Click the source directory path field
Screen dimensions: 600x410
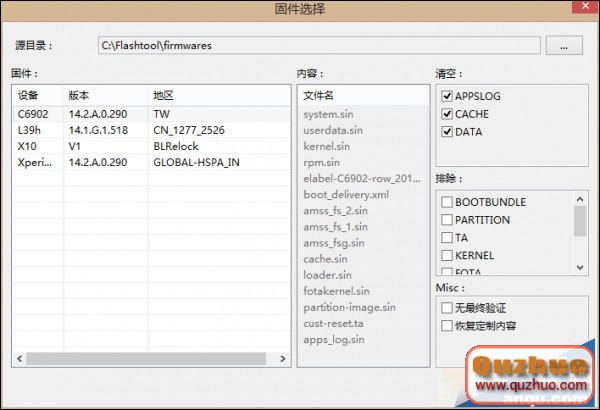pos(318,45)
